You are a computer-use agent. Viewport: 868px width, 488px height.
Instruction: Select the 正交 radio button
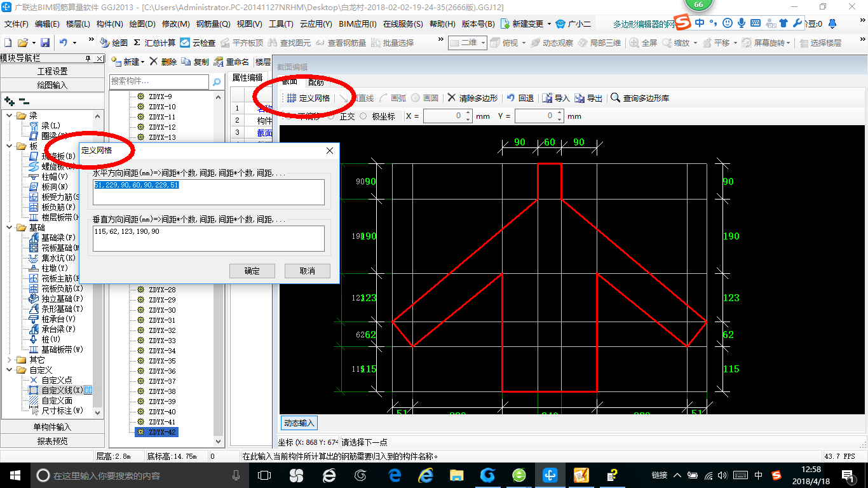[x=330, y=116]
